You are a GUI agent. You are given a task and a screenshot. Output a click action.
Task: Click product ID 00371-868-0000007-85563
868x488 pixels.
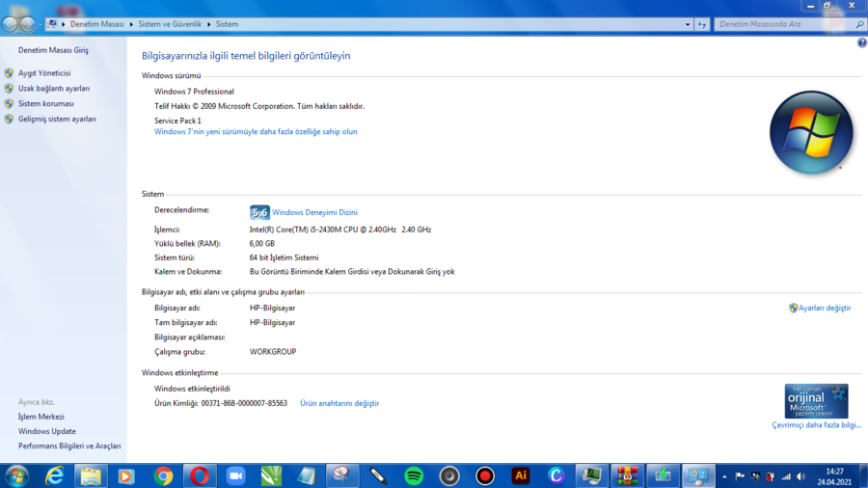pos(244,403)
